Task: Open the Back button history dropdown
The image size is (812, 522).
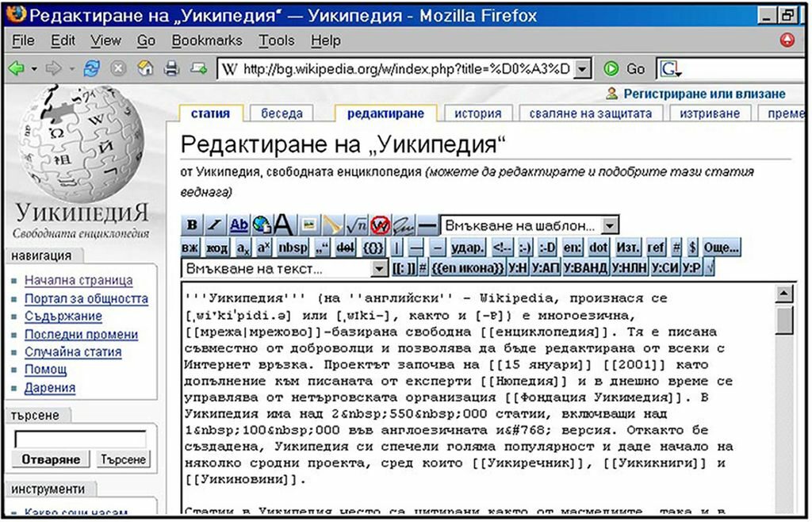Action: [34, 68]
